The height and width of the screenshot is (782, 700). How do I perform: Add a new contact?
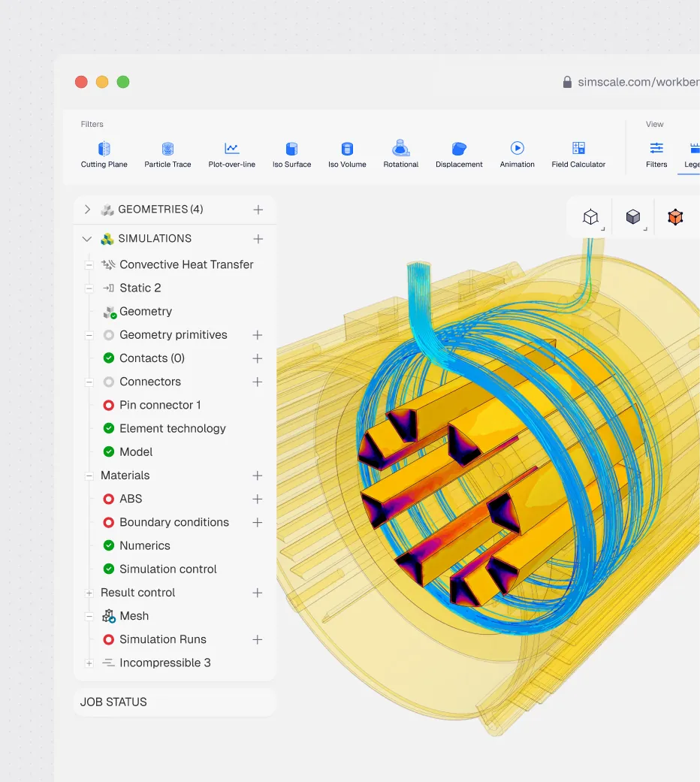tap(258, 358)
